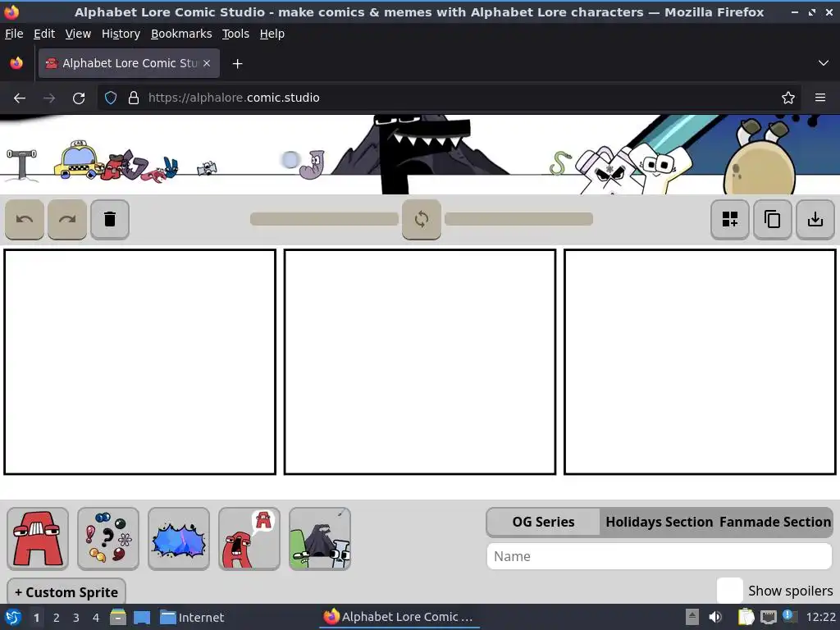Viewport: 840px width, 630px height.
Task: Select the middle comic panel
Action: [x=420, y=362]
